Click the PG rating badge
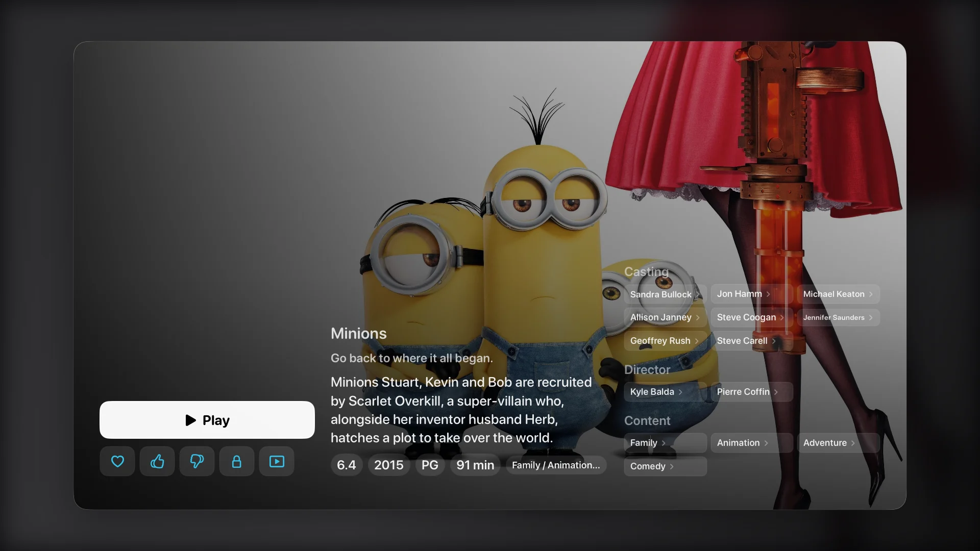Image resolution: width=980 pixels, height=551 pixels. coord(430,465)
